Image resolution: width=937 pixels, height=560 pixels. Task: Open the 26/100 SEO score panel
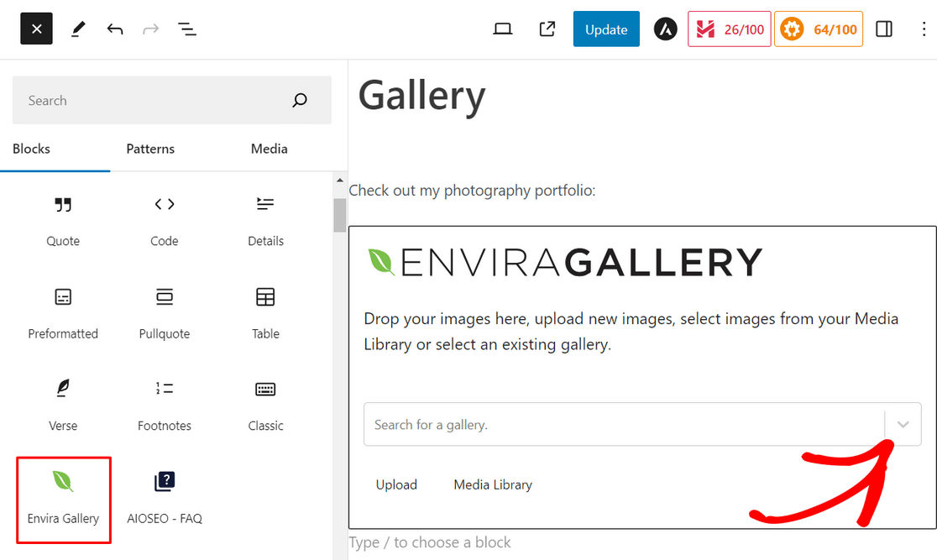coord(729,29)
